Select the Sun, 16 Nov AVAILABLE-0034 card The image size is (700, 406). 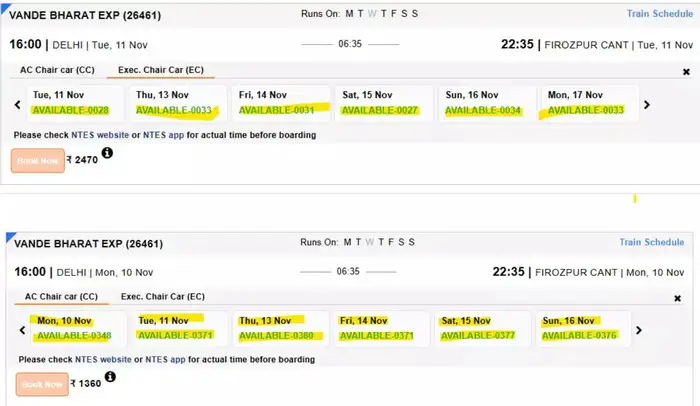pyautogui.click(x=486, y=103)
